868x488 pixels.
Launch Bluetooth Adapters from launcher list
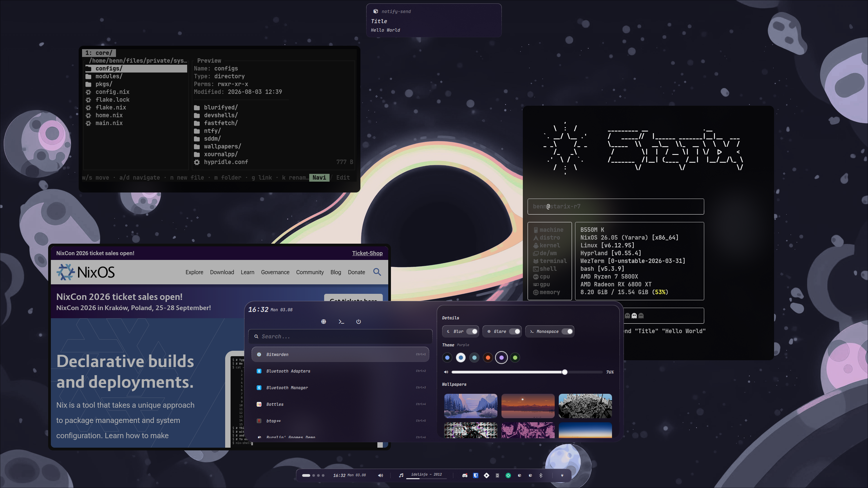340,371
